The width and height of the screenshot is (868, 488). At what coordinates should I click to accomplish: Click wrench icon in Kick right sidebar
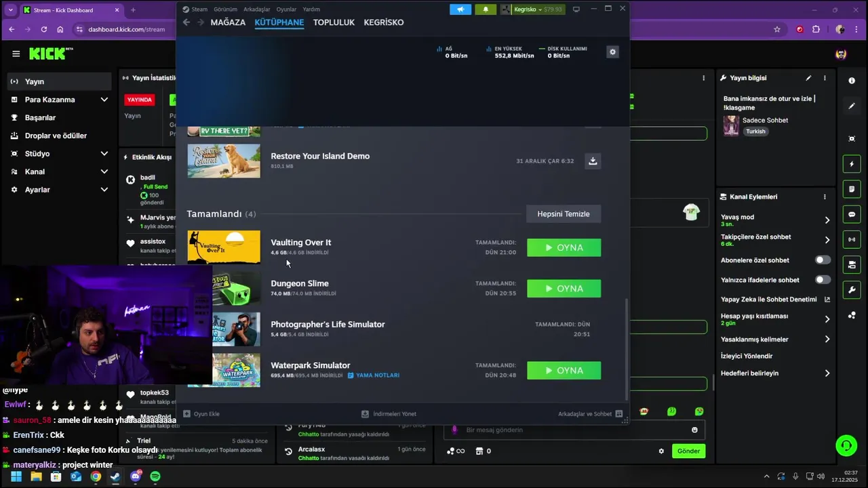[852, 289]
